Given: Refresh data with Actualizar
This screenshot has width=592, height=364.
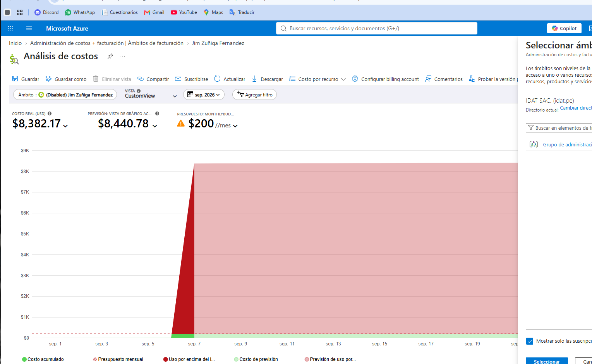Looking at the screenshot, I should 230,79.
